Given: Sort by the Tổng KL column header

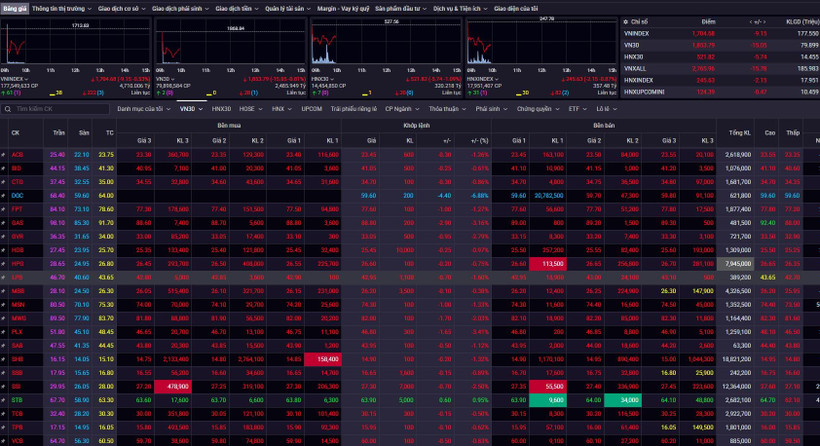Looking at the screenshot, I should tap(740, 133).
